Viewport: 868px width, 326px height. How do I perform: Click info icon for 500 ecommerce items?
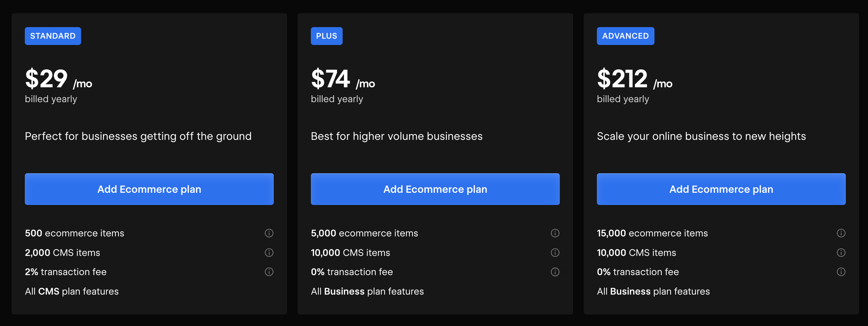click(x=269, y=233)
